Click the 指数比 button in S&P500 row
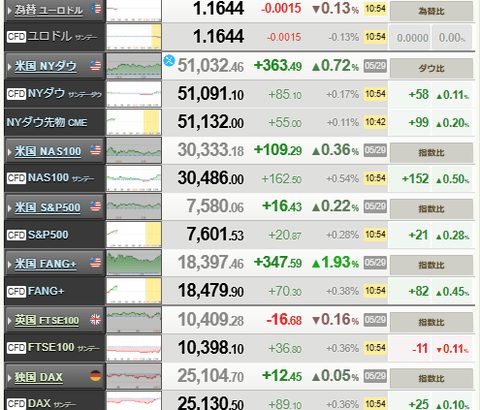 [x=431, y=209]
